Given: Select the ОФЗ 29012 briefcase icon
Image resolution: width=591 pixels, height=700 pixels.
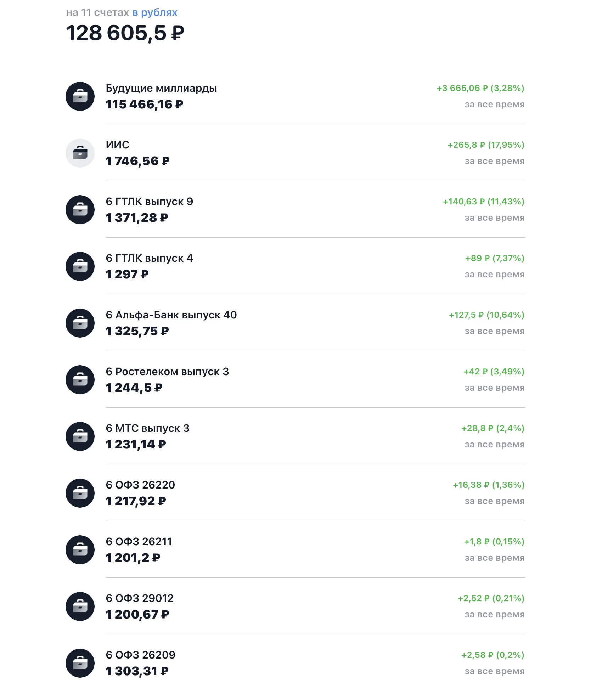Looking at the screenshot, I should [x=80, y=606].
